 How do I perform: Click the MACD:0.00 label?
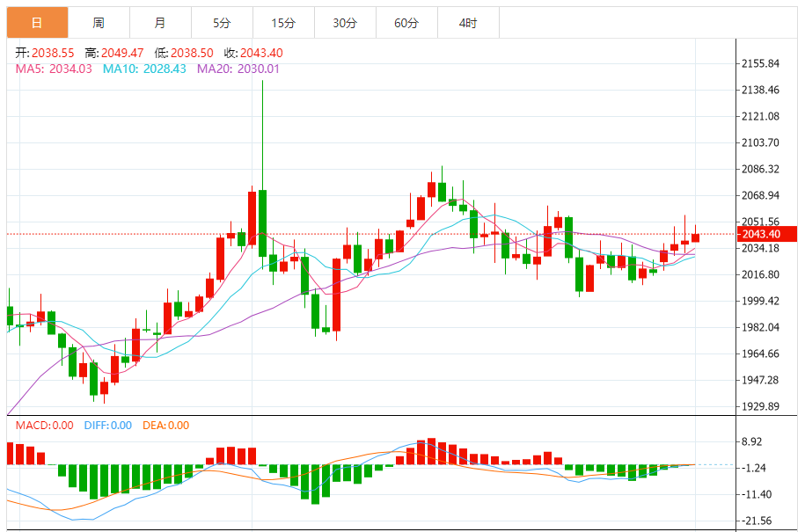pos(44,426)
